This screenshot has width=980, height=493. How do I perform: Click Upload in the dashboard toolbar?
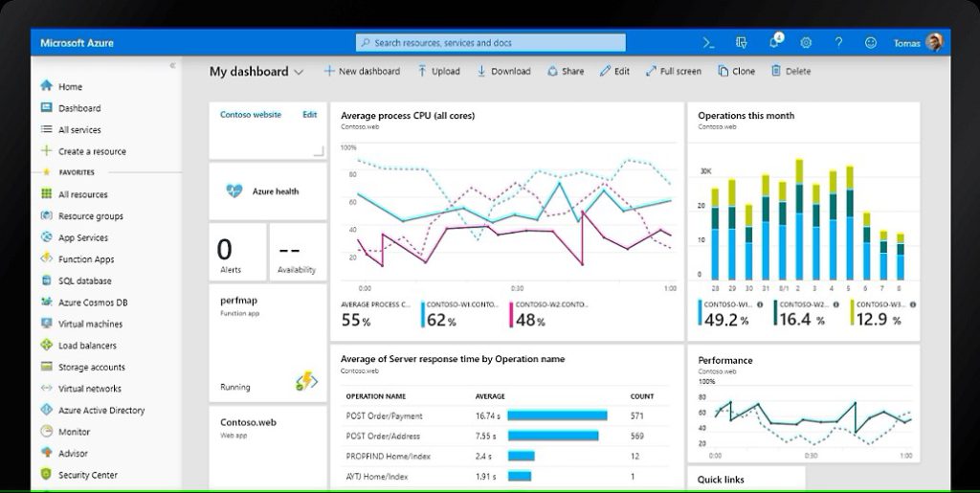tap(438, 71)
